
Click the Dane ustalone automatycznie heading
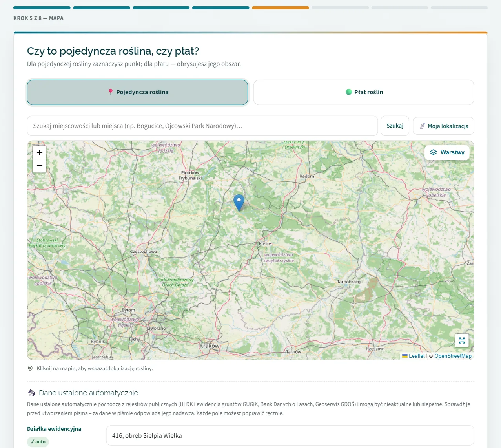click(x=88, y=393)
